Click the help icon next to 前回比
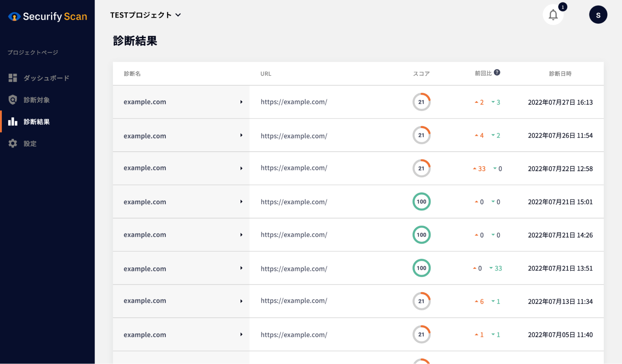Viewport: 622px width, 364px height. click(x=497, y=72)
